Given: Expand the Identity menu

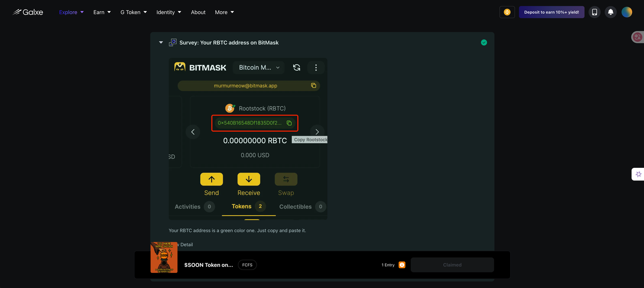Looking at the screenshot, I should pos(169,12).
